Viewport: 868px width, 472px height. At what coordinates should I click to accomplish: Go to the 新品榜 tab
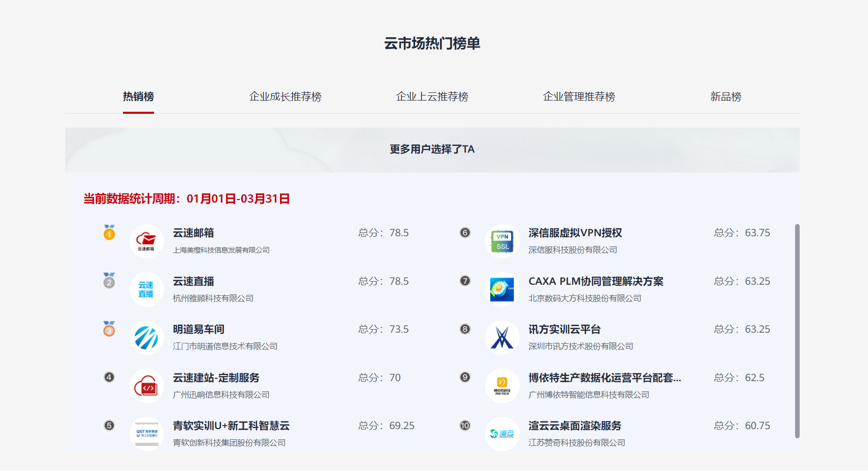[x=726, y=96]
